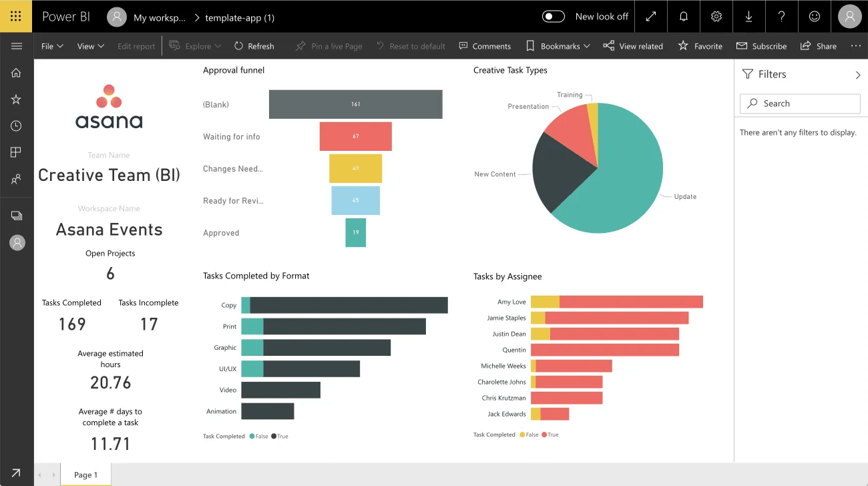Refresh the report data
The image size is (868, 486).
254,46
